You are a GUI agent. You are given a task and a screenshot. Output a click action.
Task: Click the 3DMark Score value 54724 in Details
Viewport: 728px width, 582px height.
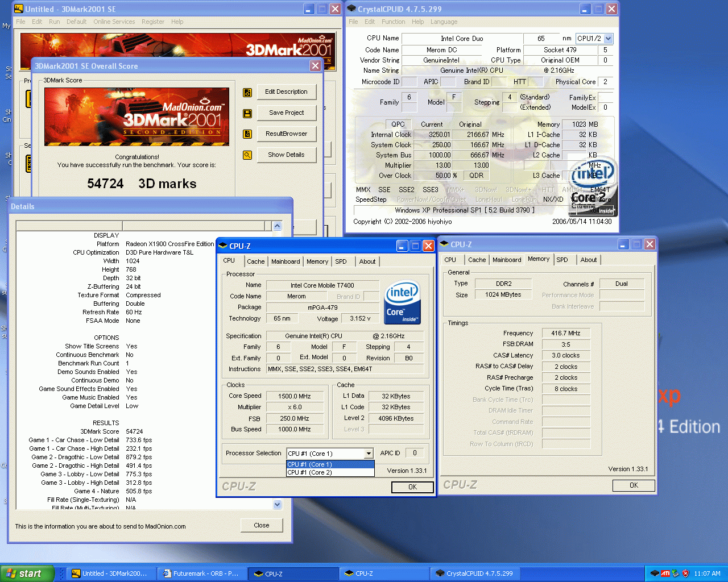pyautogui.click(x=134, y=431)
